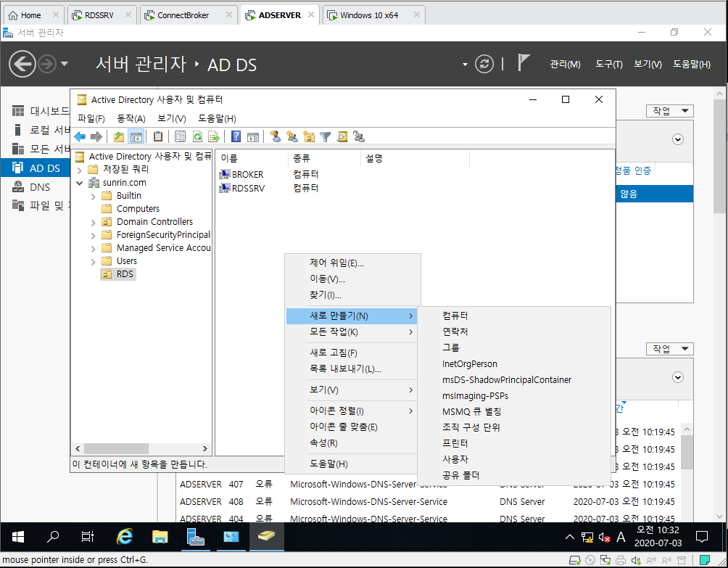Click the Find objects magnifier toolbar icon
The image size is (728, 568).
click(342, 136)
